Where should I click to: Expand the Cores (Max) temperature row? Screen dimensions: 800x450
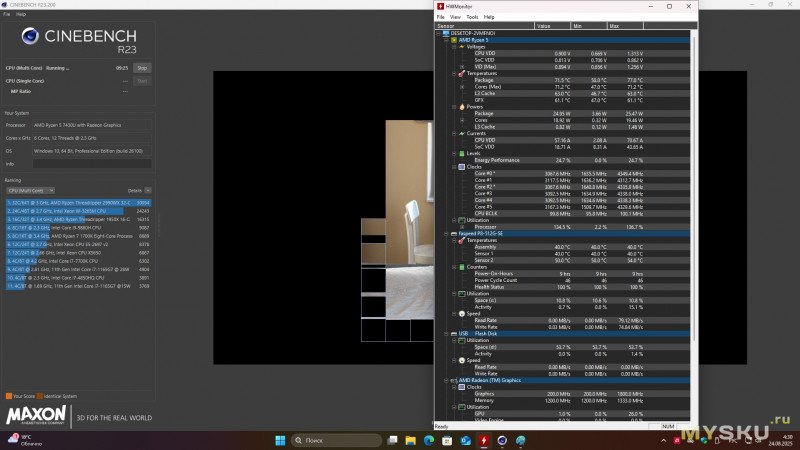(x=462, y=87)
